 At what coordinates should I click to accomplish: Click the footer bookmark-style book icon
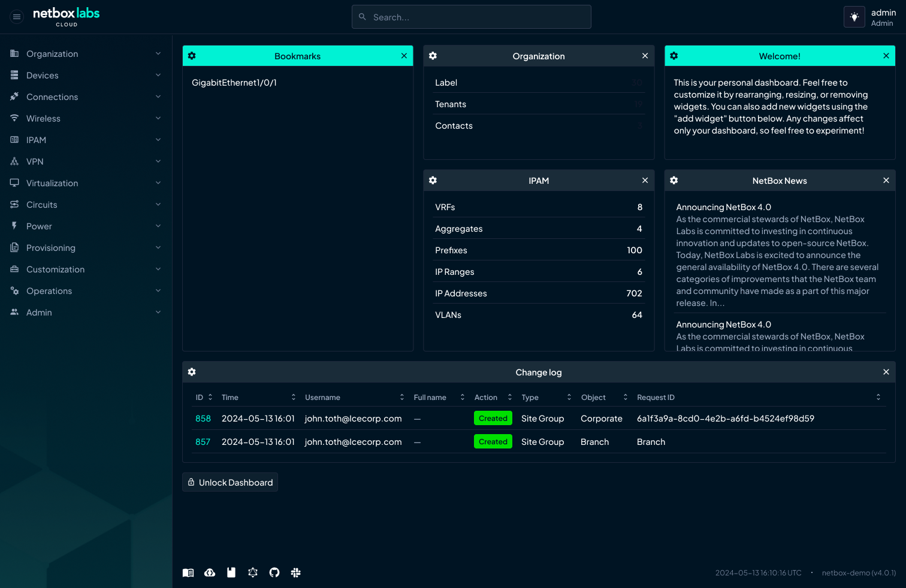pyautogui.click(x=231, y=572)
